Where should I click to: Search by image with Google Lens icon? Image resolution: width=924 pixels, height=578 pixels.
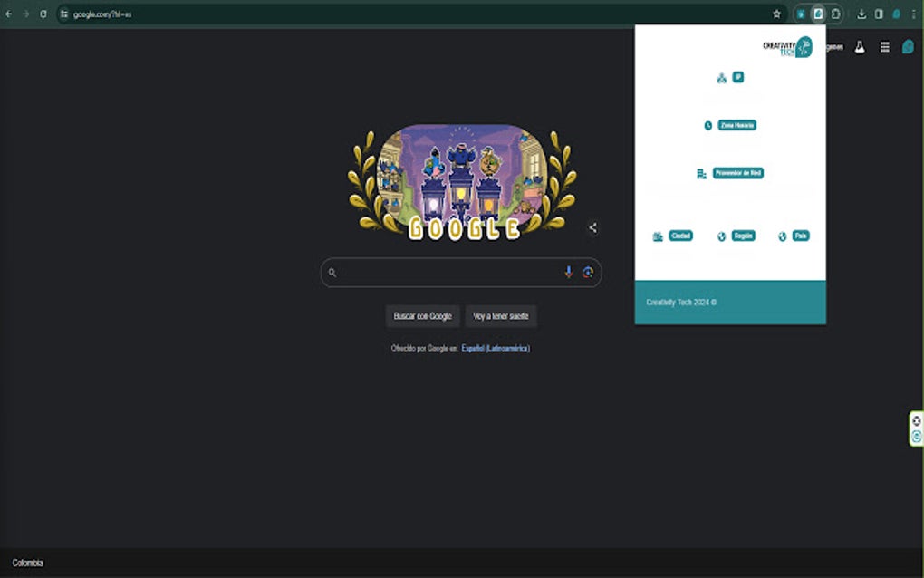coord(589,272)
